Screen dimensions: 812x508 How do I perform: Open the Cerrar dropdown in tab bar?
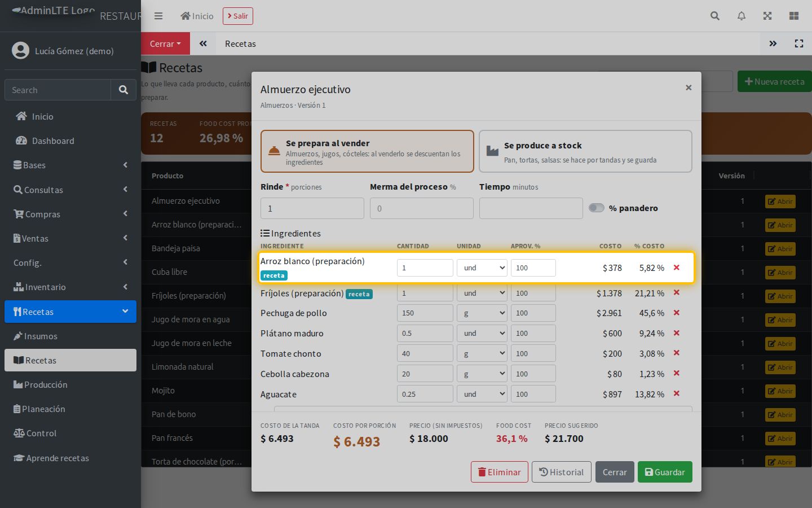(x=165, y=43)
